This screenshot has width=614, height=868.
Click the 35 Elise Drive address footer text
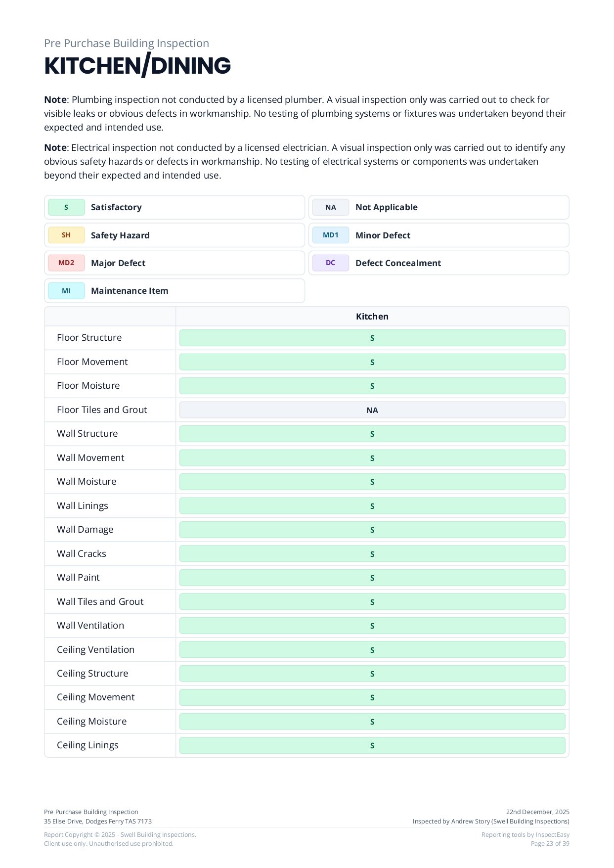[x=98, y=821]
